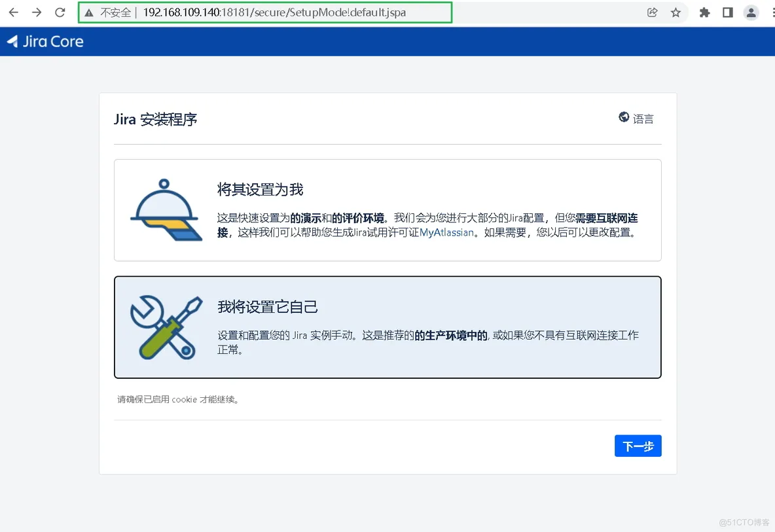Click the Jira Core logo in the header
The width and height of the screenshot is (775, 532).
(x=45, y=41)
